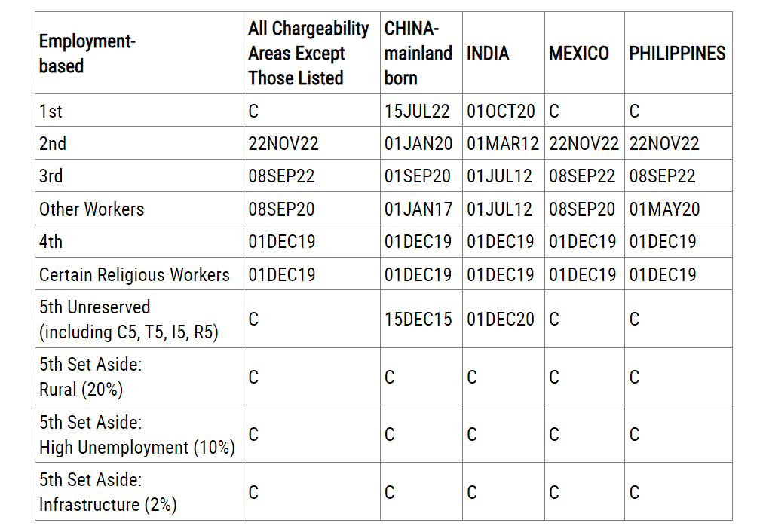The height and width of the screenshot is (532, 763).
Task: Click the 1st preference row label
Action: tap(51, 112)
